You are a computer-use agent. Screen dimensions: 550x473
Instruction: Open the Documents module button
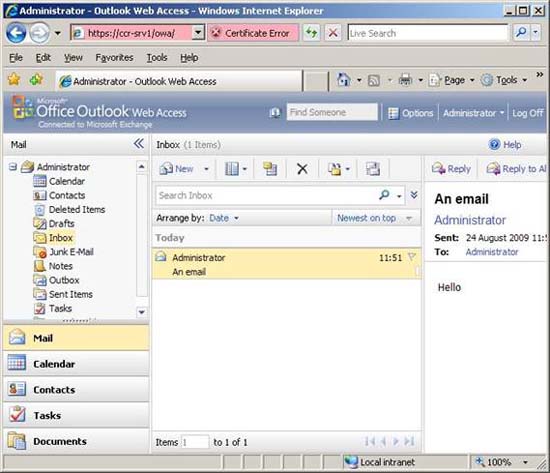click(76, 441)
